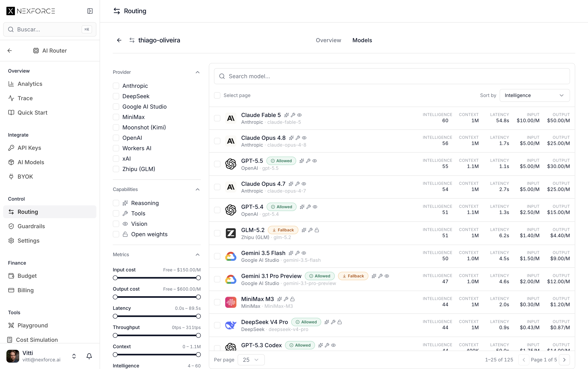Click the user avatar photo
Screen dimensions: 588x369
[13, 356]
